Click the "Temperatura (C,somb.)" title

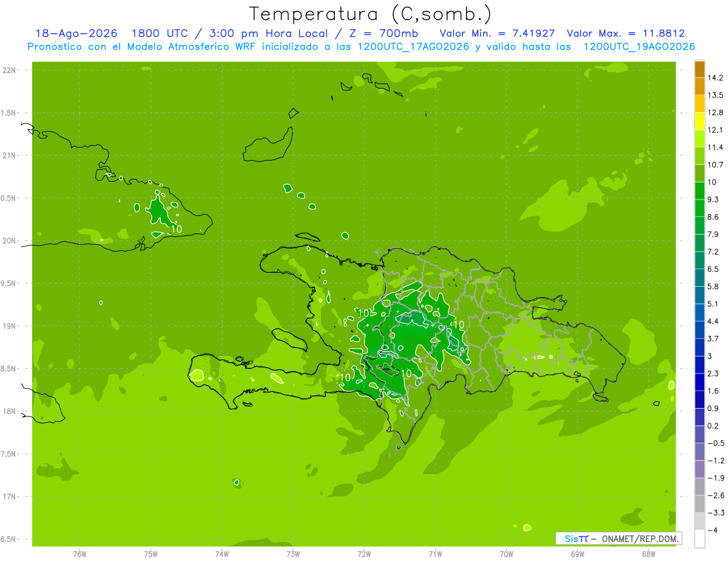coord(371,13)
